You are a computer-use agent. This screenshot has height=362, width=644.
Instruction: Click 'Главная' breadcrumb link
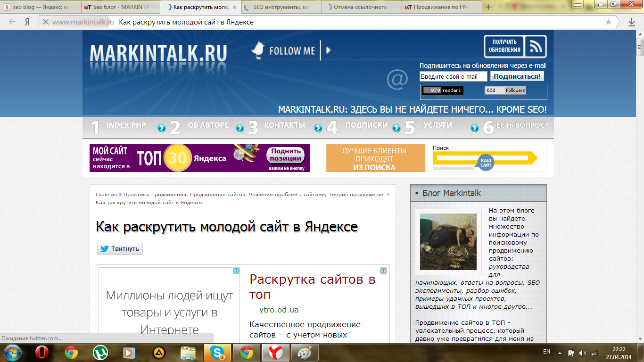(x=106, y=194)
